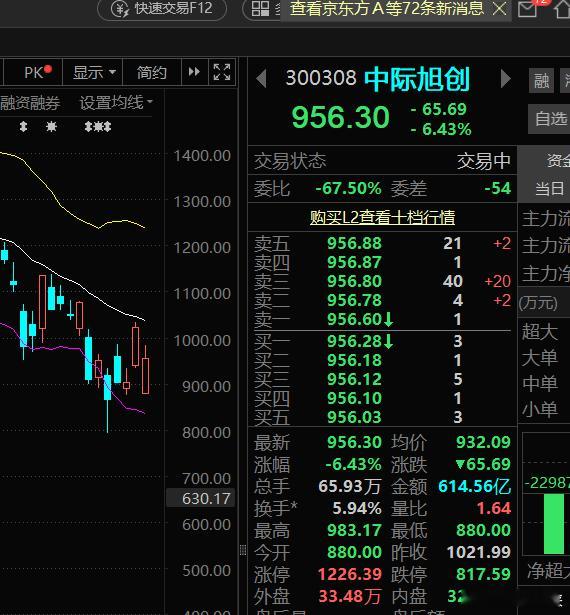Click the 630.17 price axis marker
This screenshot has height=615, width=570.
tap(200, 498)
